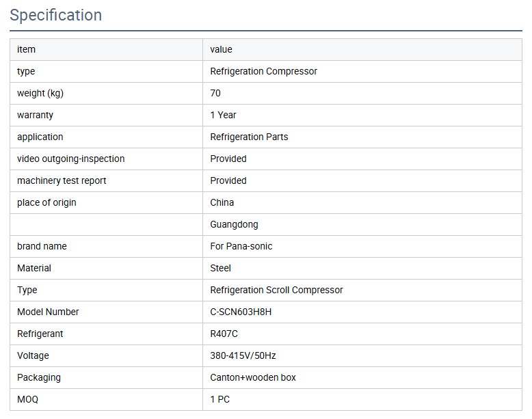Image resolution: width=532 pixels, height=419 pixels.
Task: Click the 'item' column header cell
Action: 26,49
